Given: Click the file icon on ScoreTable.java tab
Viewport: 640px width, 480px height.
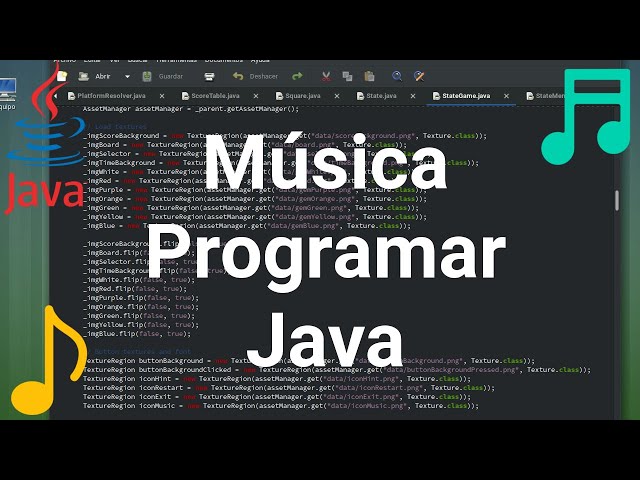Looking at the screenshot, I should (185, 96).
